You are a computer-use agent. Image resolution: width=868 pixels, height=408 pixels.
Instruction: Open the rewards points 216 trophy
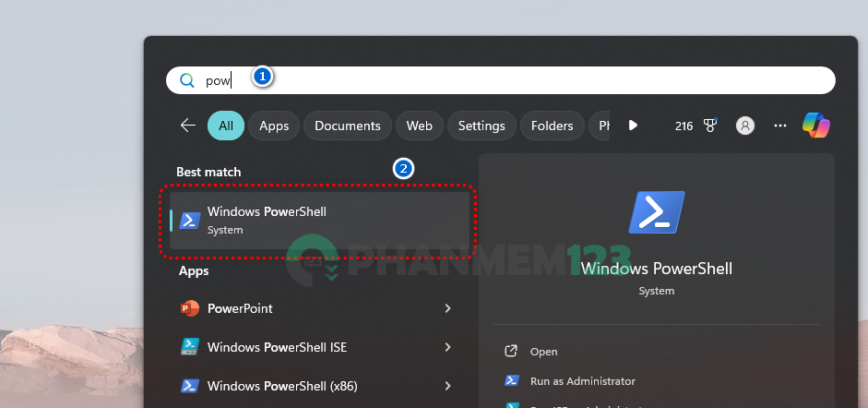696,126
